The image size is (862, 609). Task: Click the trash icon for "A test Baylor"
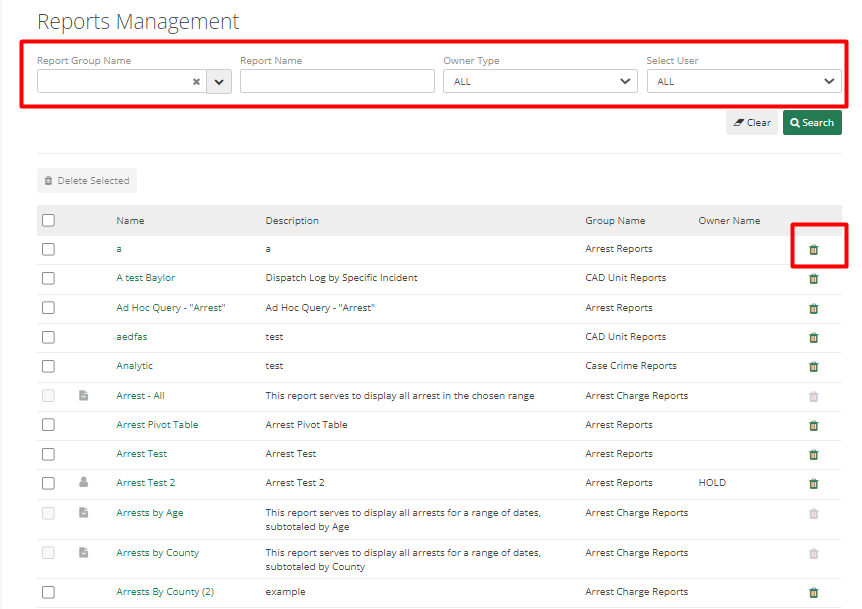pos(813,278)
